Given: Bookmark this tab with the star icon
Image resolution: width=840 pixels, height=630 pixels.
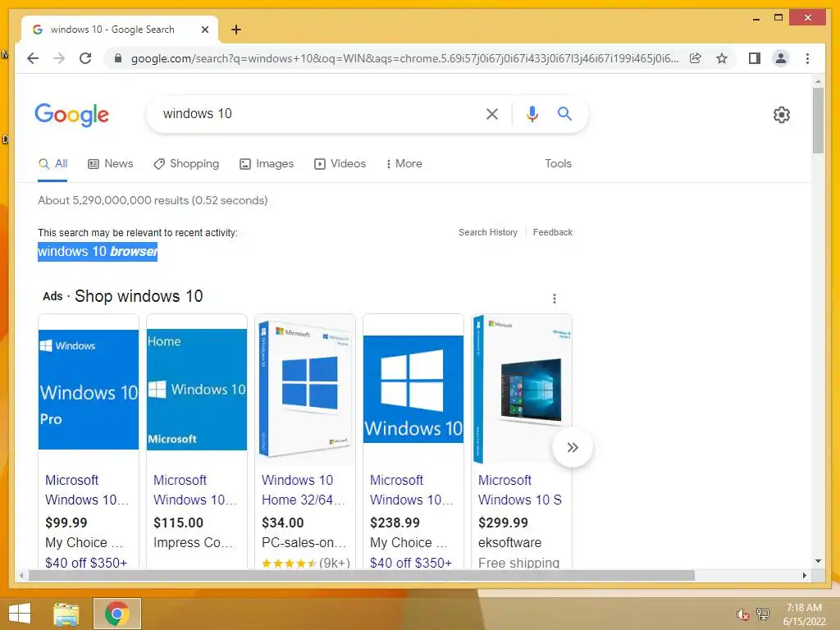Looking at the screenshot, I should pyautogui.click(x=722, y=58).
